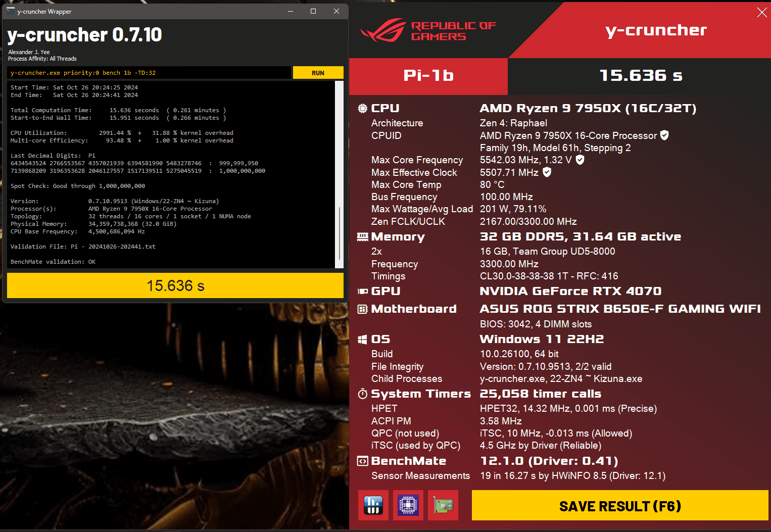Click the verified shield next to CPUID
The width and height of the screenshot is (771, 532).
pyautogui.click(x=664, y=135)
